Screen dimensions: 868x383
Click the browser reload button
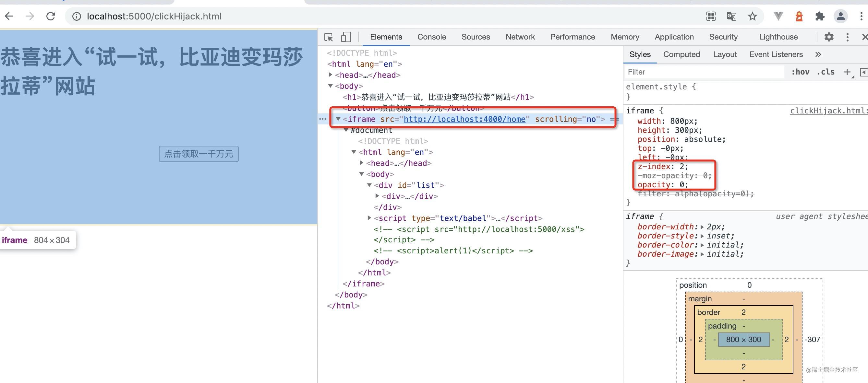(51, 16)
